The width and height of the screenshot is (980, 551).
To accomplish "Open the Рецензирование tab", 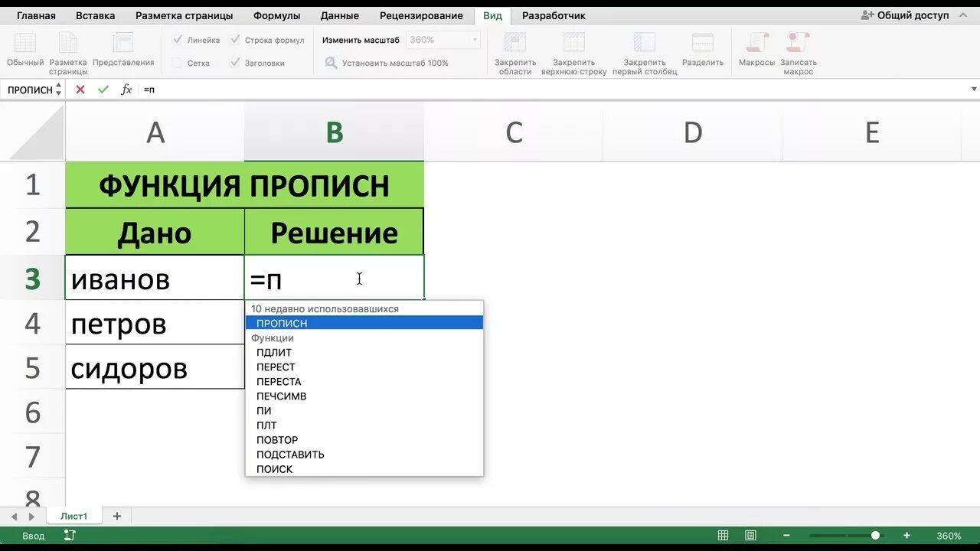I will pos(421,15).
